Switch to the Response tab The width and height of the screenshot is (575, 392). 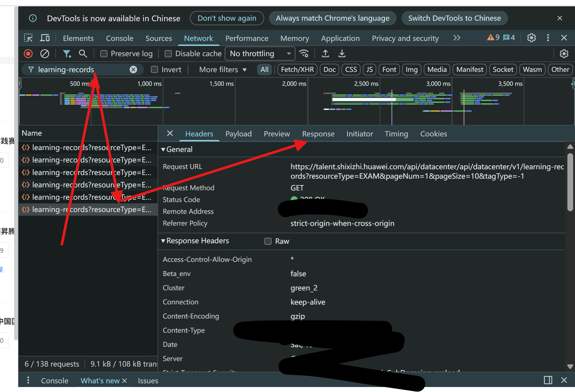coord(318,134)
